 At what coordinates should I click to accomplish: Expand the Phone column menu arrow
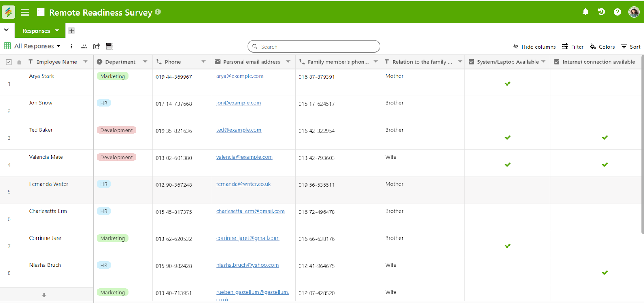[203, 62]
